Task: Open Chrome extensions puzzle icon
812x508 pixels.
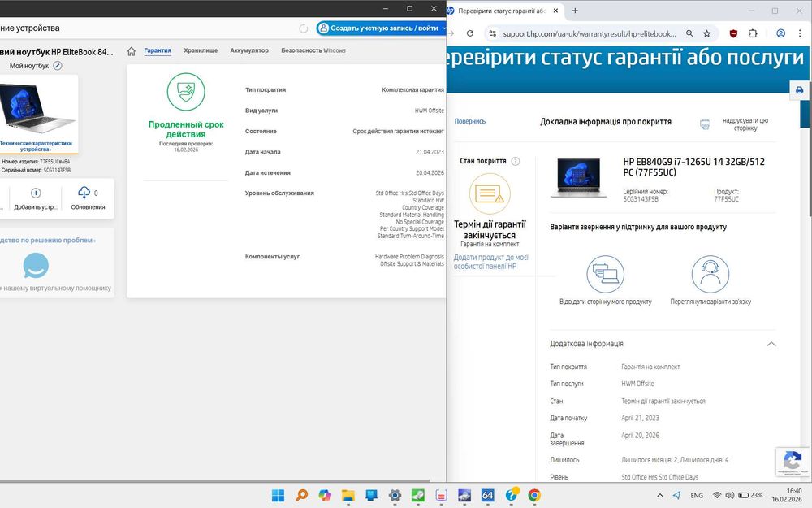Action: click(x=753, y=33)
